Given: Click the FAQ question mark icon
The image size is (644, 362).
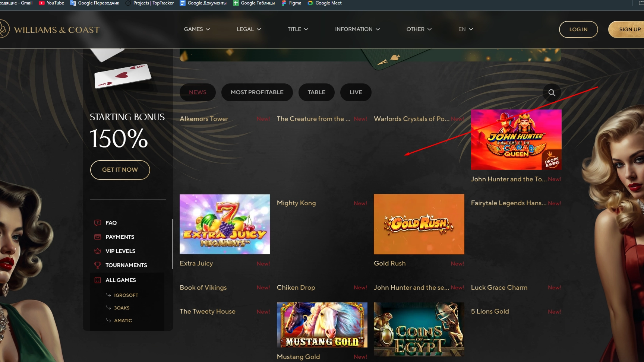Looking at the screenshot, I should [98, 223].
